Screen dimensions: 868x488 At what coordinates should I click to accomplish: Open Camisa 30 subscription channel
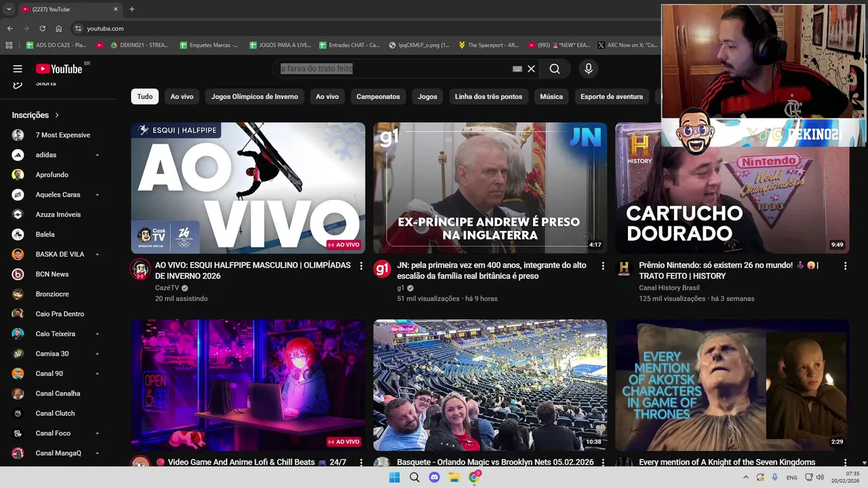point(57,354)
